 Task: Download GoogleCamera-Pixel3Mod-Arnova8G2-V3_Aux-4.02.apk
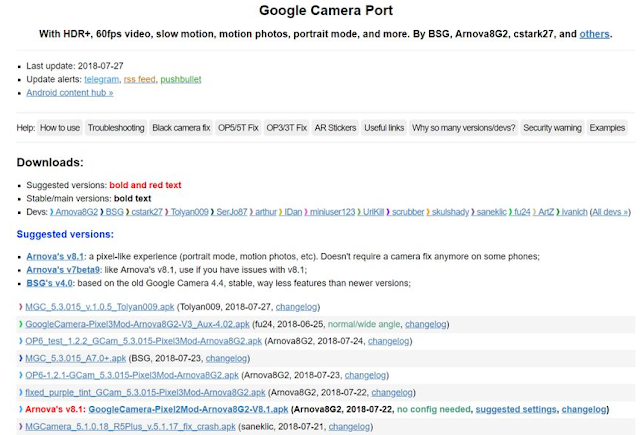tap(137, 324)
